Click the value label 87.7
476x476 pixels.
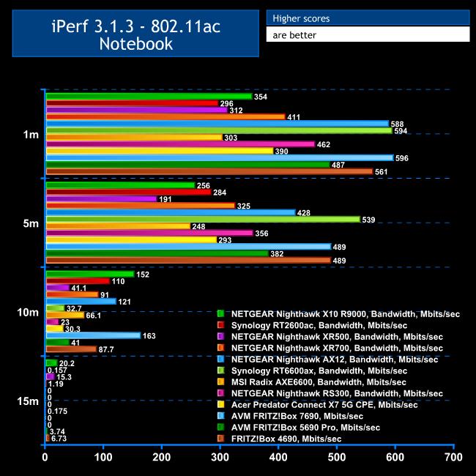coord(106,350)
